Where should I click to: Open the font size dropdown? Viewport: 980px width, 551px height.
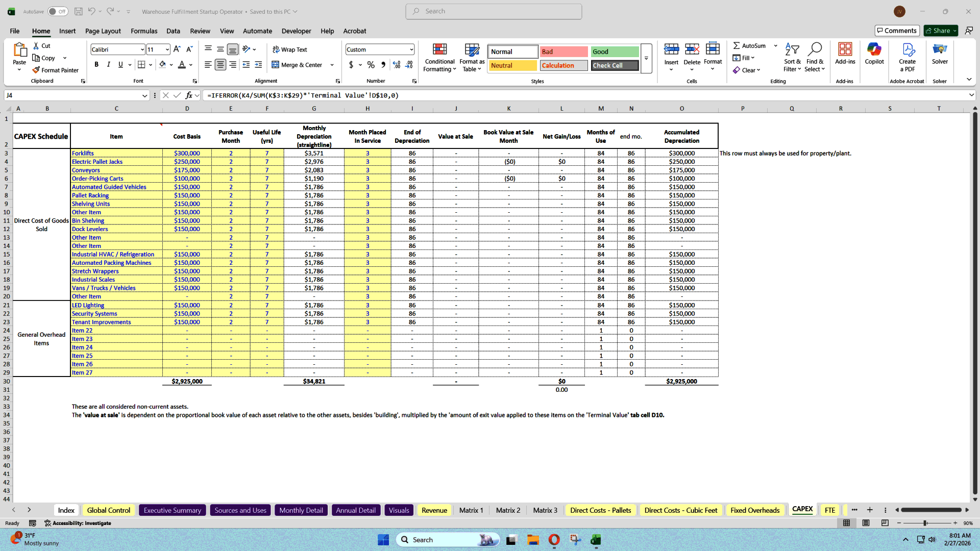point(167,49)
